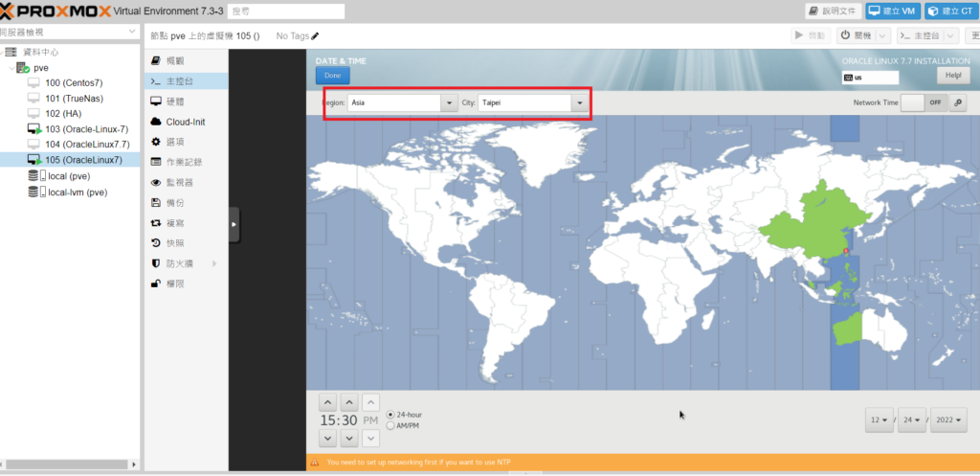Select VM 103 (Oracle-Linux-7) in tree
Screen dimensions: 980x476
86,128
